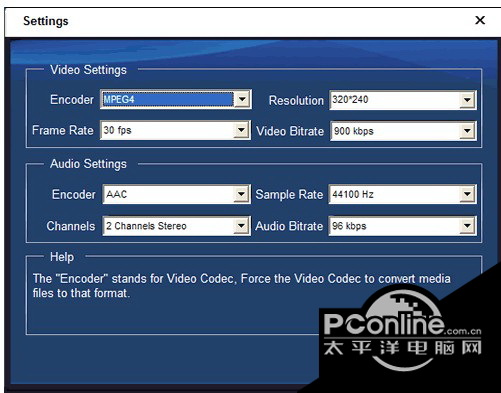Expand the Resolution dropdown arrow
Viewport: 501px width, 393px height.
click(467, 100)
